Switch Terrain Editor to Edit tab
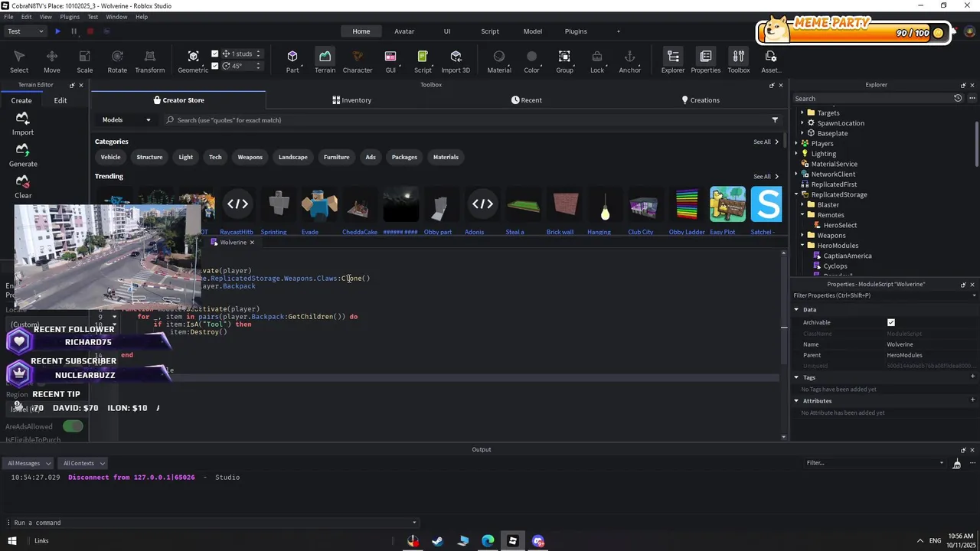 [60, 100]
